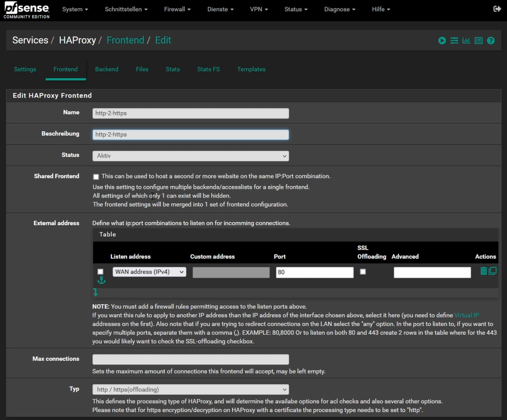The width and height of the screenshot is (507, 420).
Task: Click the pfSense logo
Action: [26, 10]
